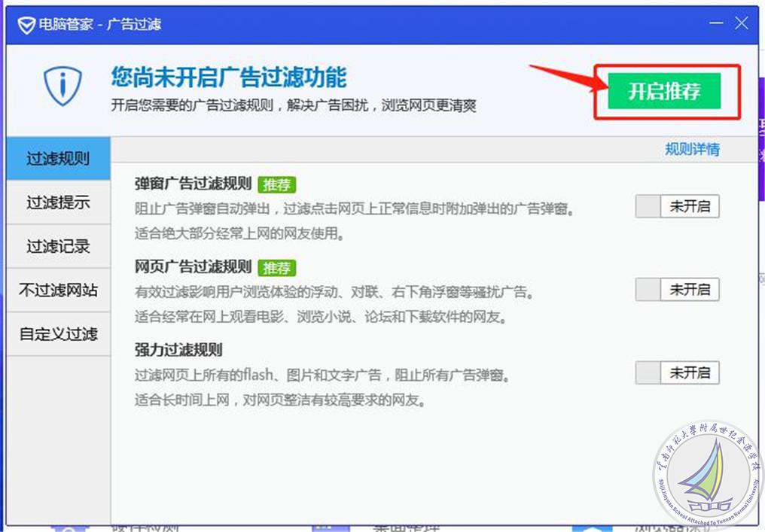
Task: Open the 规则详情 link
Action: (692, 149)
